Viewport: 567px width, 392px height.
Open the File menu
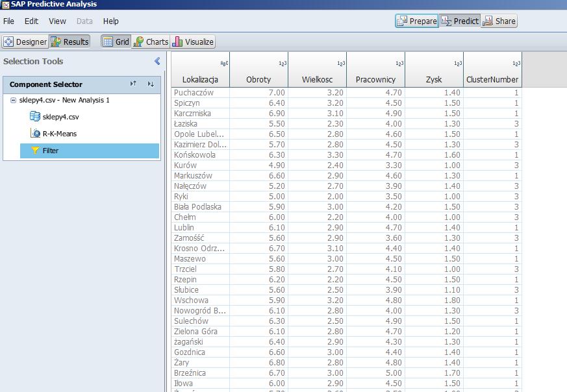click(x=8, y=21)
